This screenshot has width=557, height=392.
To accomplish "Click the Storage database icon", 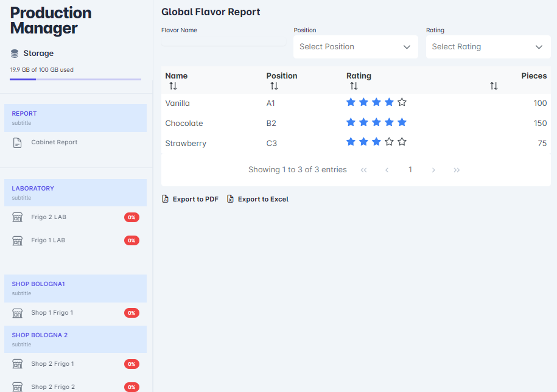I will (15, 54).
